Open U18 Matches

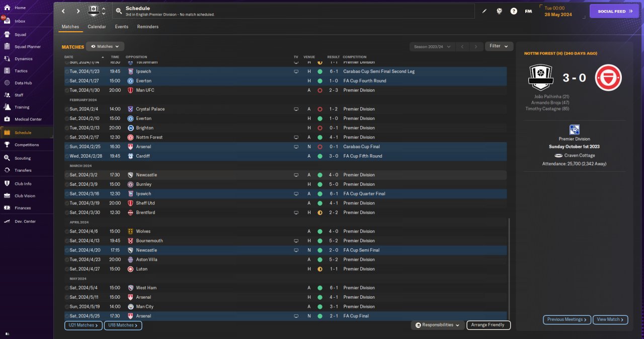123,325
